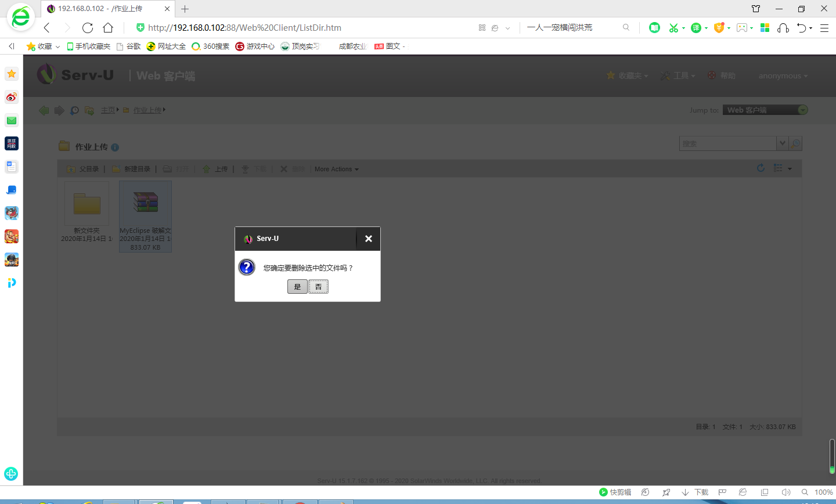Open the Serv-U history clock icon
Screen dimensions: 836x504
74,110
